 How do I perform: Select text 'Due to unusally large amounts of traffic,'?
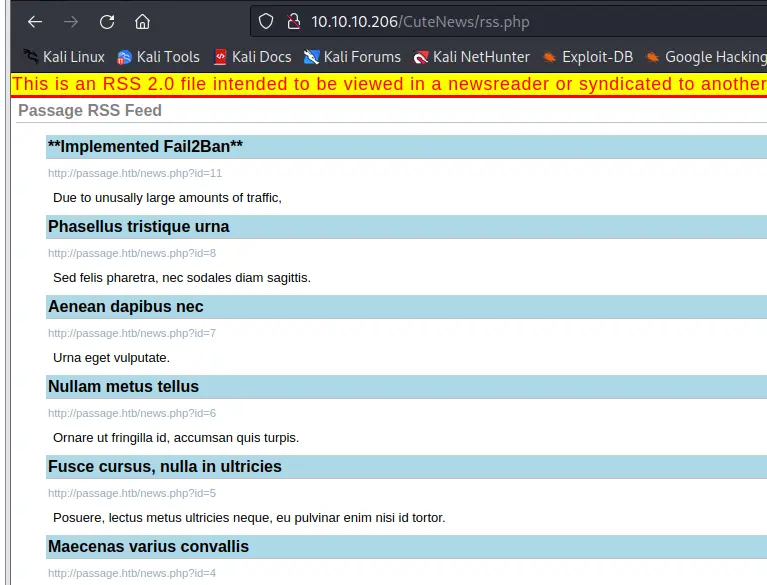coord(167,198)
